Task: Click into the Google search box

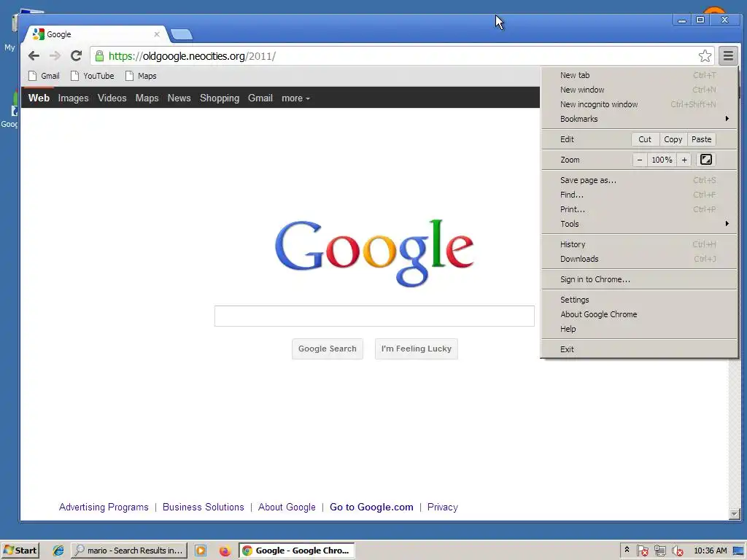Action: (374, 316)
